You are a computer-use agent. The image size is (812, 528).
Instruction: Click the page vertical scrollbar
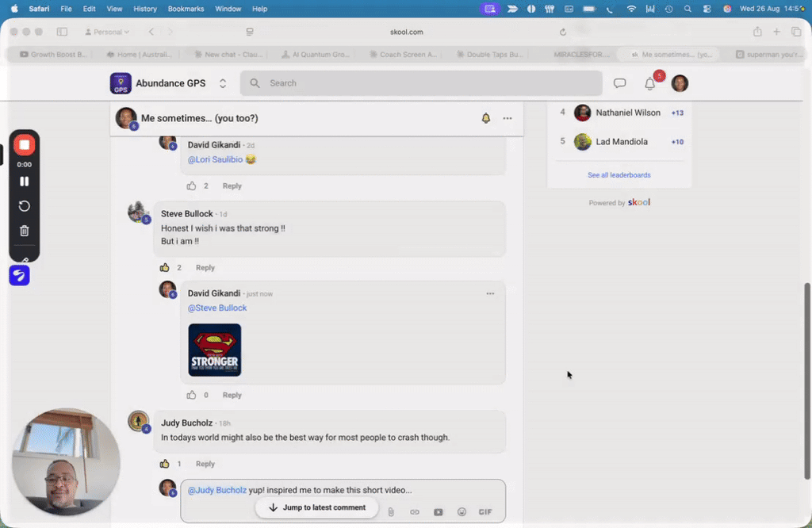coord(808,381)
